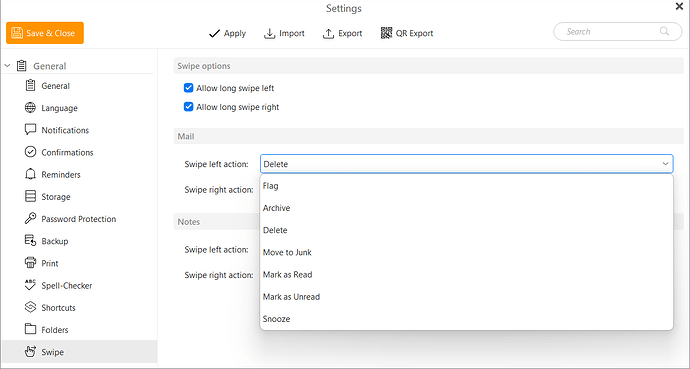Click the General clipboard icon in sidebar list
690x369 pixels.
click(x=30, y=85)
